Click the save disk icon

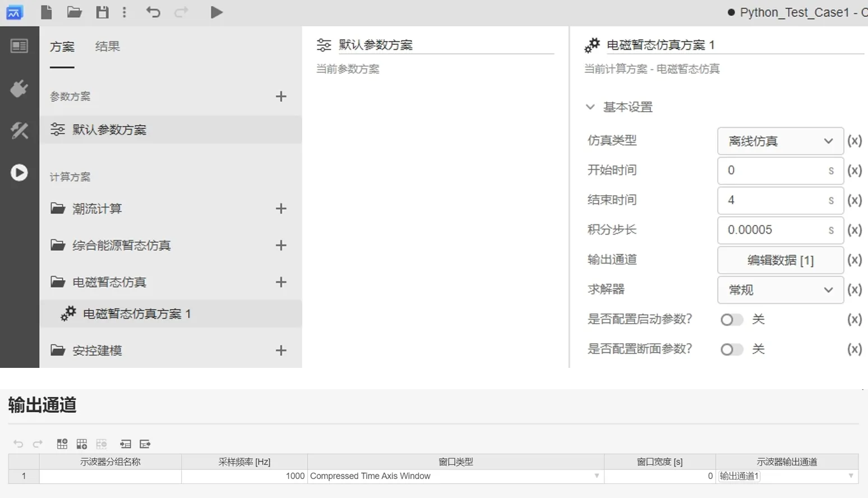tap(102, 12)
